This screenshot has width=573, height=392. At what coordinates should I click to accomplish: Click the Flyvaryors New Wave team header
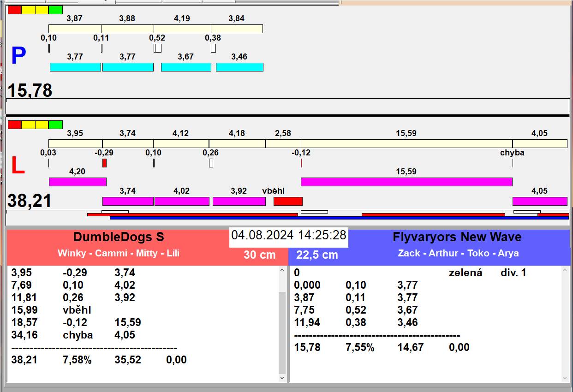pos(457,237)
